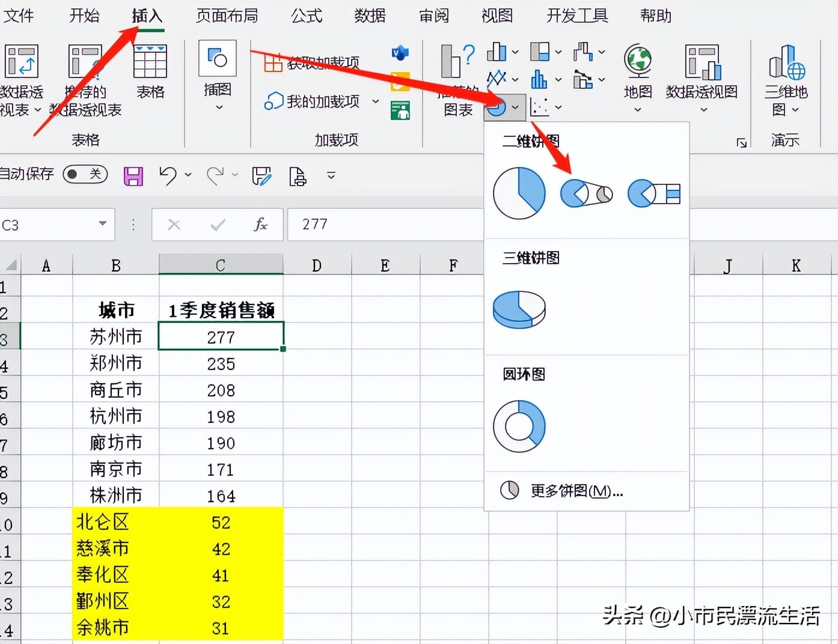Switch to the Developer (开发工具) tab

click(x=577, y=16)
